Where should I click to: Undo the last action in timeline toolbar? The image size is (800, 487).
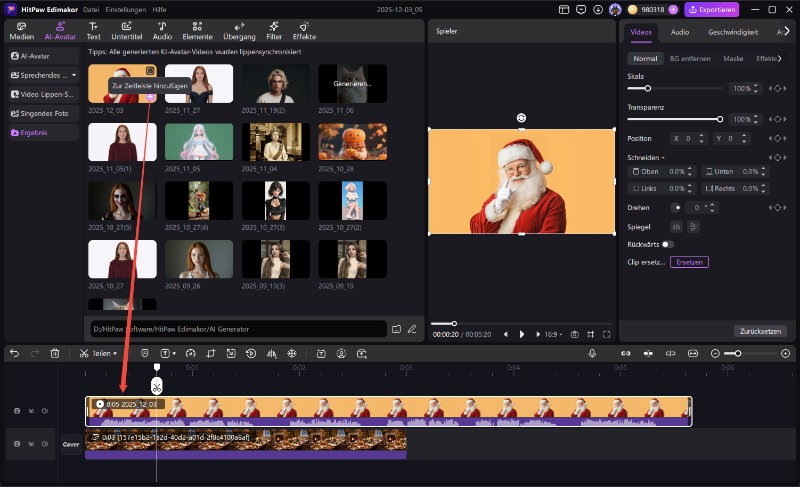tap(14, 353)
